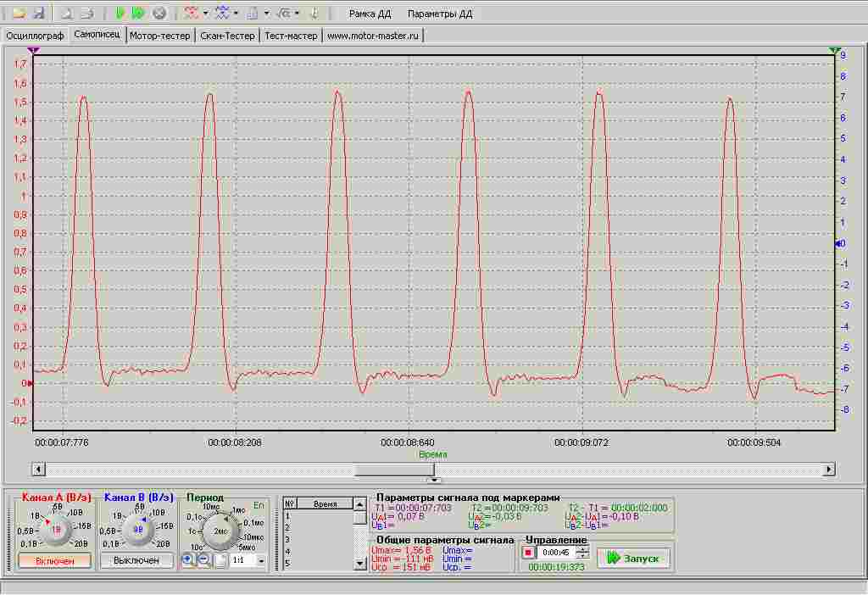Click the printer icon in toolbar
This screenshot has width=868, height=595.
click(x=86, y=14)
